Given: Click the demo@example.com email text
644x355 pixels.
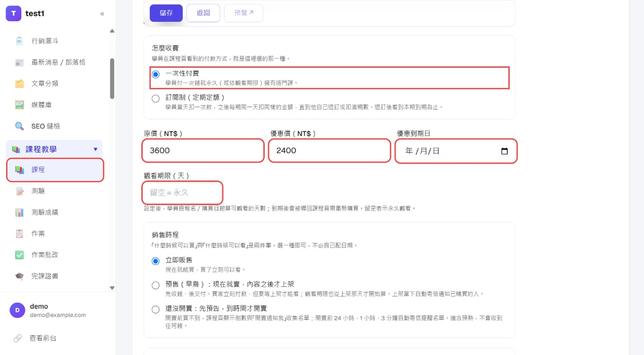Looking at the screenshot, I should click(x=58, y=315).
